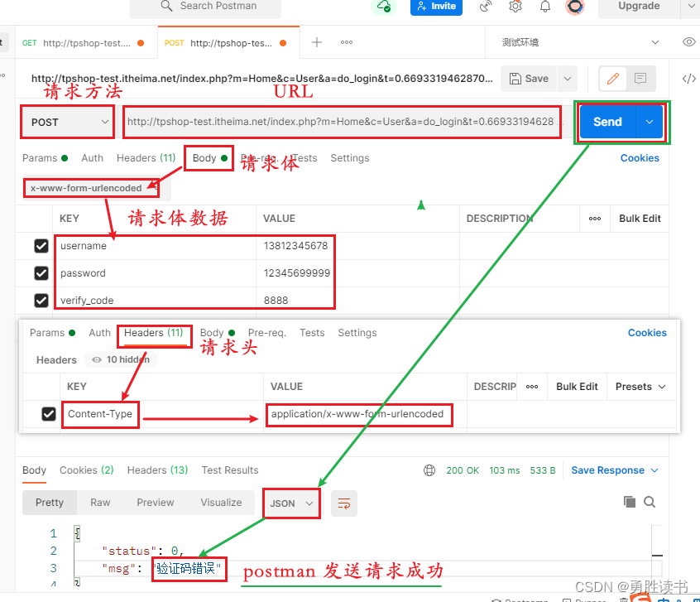The width and height of the screenshot is (700, 602).
Task: Click Bulk Edit in the body table
Action: 640,219
